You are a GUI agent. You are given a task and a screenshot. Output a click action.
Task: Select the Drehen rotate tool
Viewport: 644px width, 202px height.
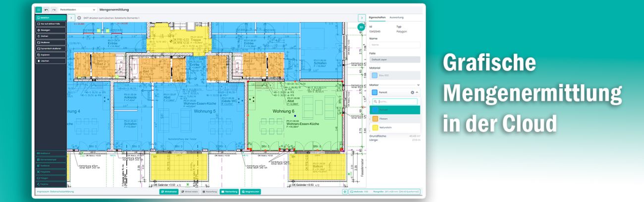point(51,36)
